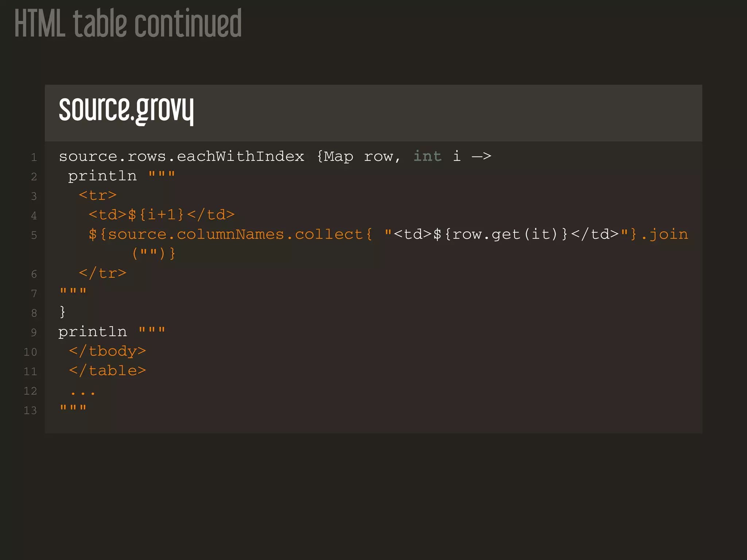Screen dimensions: 747x560
Task: Click line number 10 in gutter
Action: [30, 352]
